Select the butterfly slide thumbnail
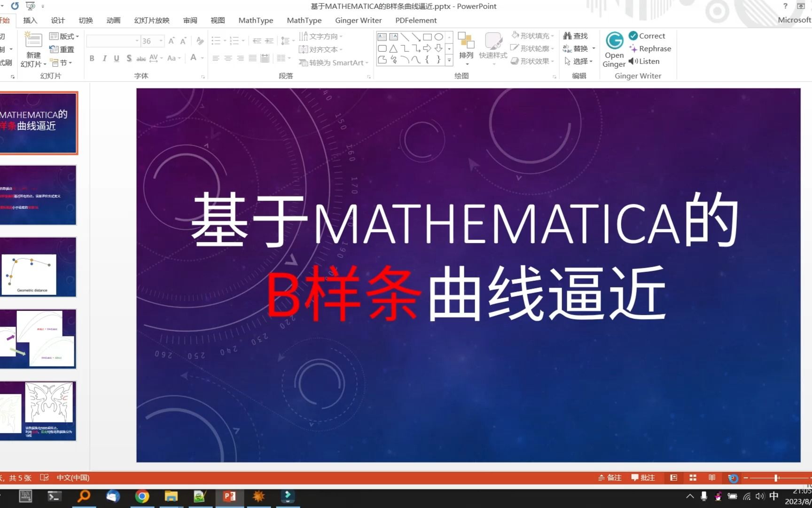The image size is (812, 508). 38,411
